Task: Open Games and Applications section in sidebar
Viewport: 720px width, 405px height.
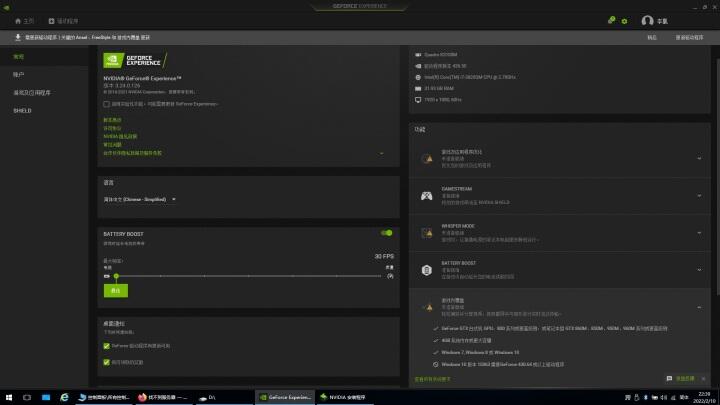Action: pyautogui.click(x=32, y=93)
